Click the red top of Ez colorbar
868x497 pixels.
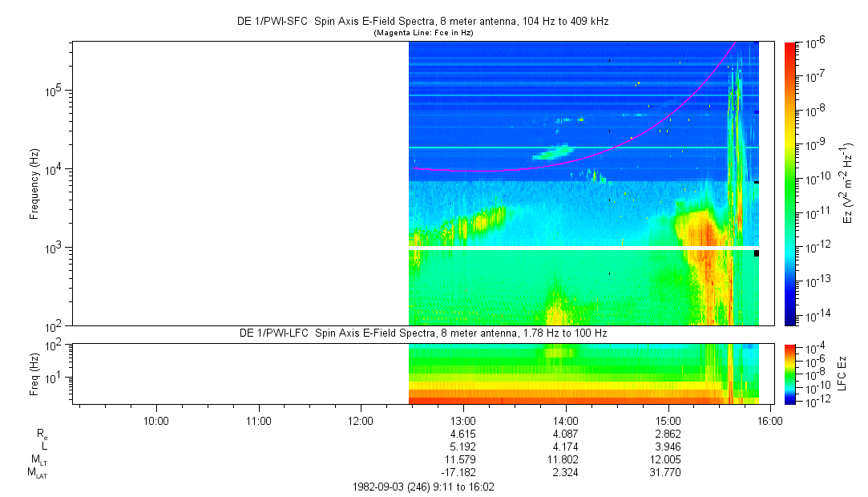tap(790, 47)
